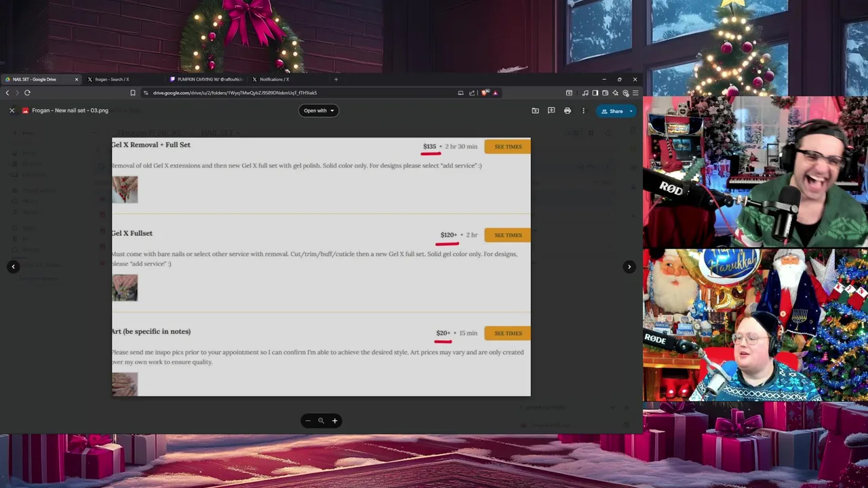Click the Art service nail thumbnail
Screen dimensions: 868x488
click(125, 384)
